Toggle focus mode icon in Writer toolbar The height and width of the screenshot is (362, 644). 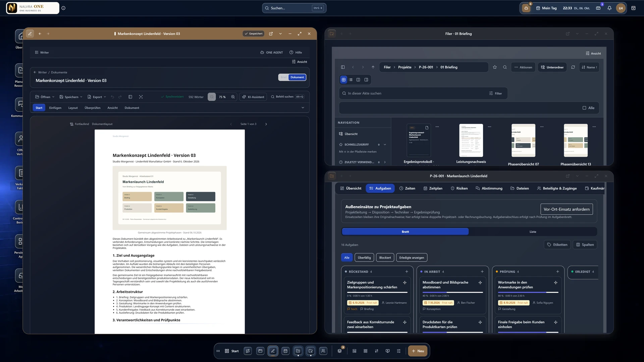(x=141, y=97)
